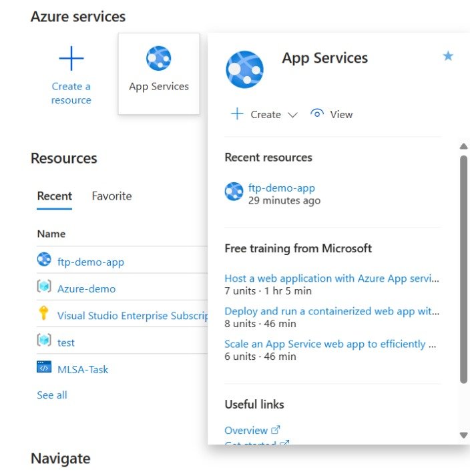Screen dimensions: 470x476
Task: Click the Resources heading
Action: click(64, 158)
